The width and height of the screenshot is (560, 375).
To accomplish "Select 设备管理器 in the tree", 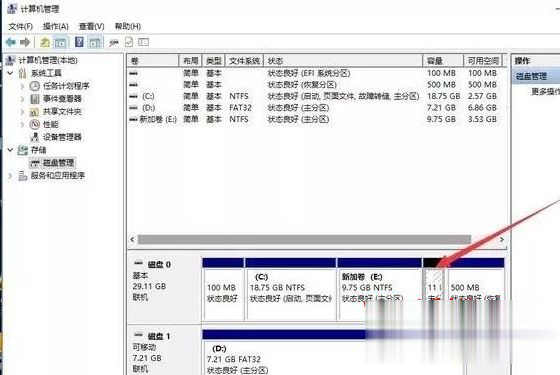I will click(x=62, y=137).
